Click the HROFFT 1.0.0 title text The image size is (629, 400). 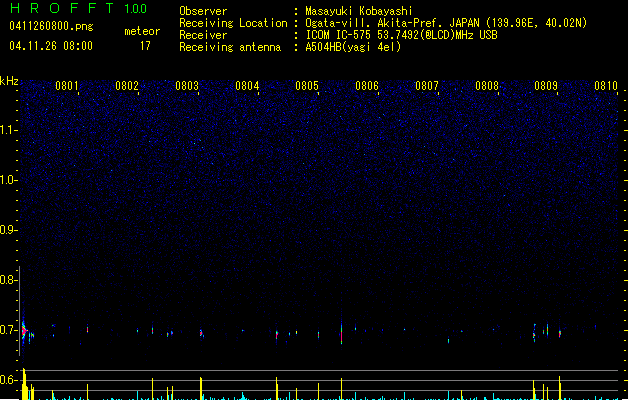pyautogui.click(x=79, y=8)
